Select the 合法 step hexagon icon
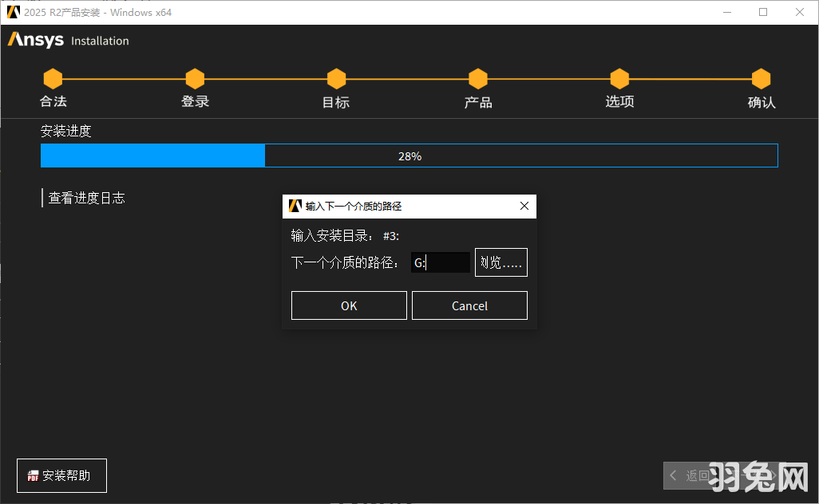Screen dimensions: 819x504 (x=53, y=79)
